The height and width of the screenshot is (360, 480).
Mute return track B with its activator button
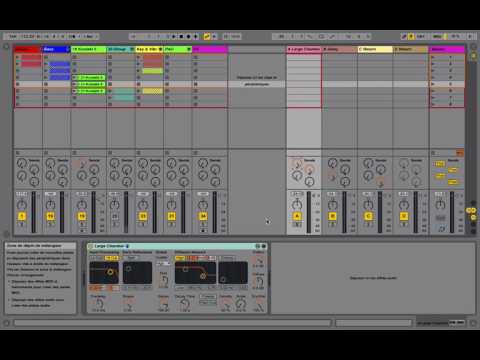coord(332,216)
